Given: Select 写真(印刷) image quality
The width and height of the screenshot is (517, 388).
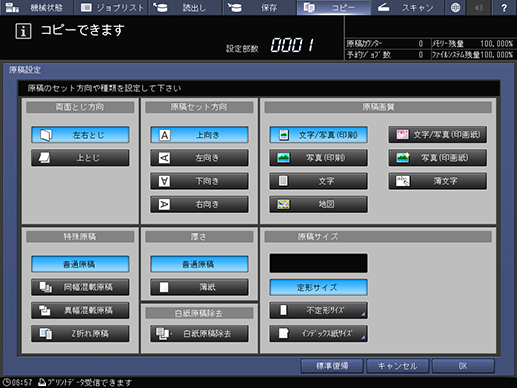Looking at the screenshot, I should point(318,158).
